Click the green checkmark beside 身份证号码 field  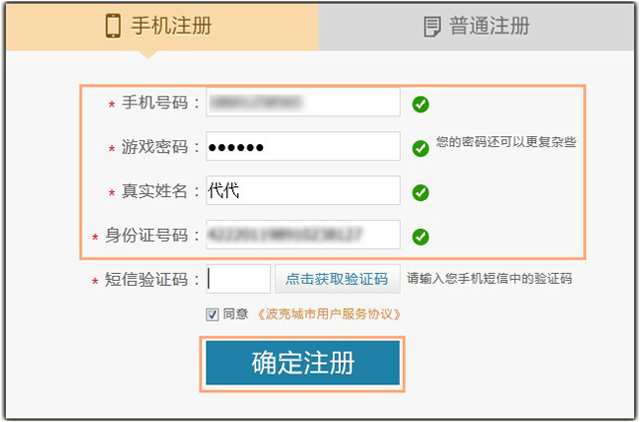[x=421, y=236]
